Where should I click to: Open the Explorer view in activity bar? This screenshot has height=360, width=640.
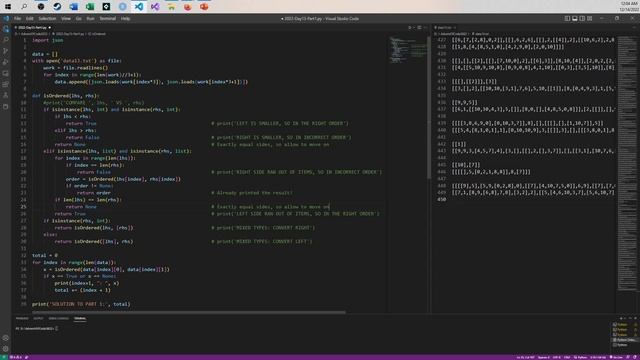(x=6, y=29)
